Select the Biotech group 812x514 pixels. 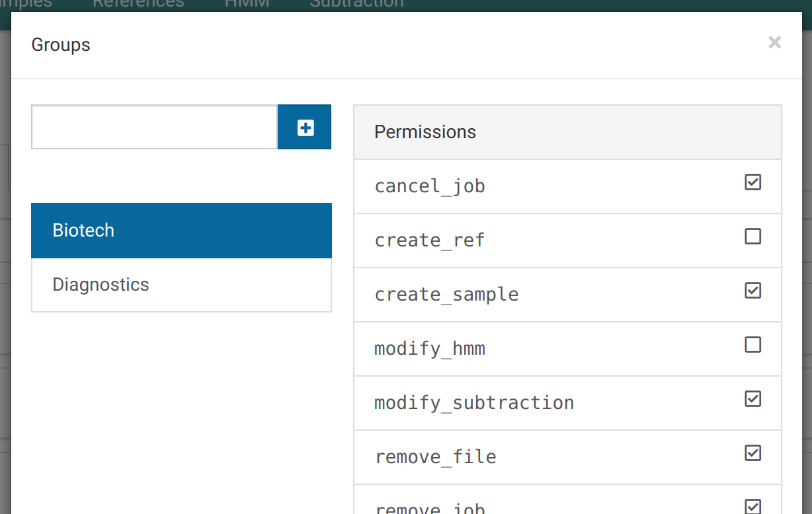(181, 231)
